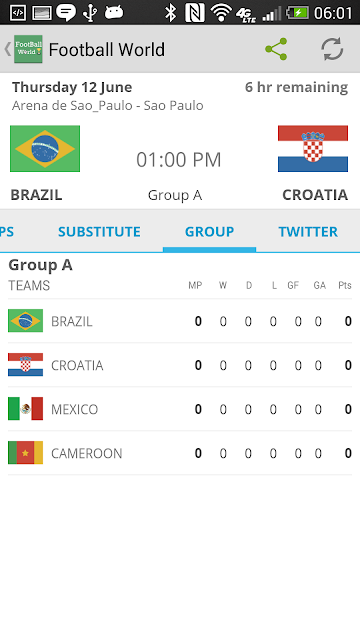The height and width of the screenshot is (640, 360).
Task: Tap the CROATIA name in table
Action: coord(77,365)
